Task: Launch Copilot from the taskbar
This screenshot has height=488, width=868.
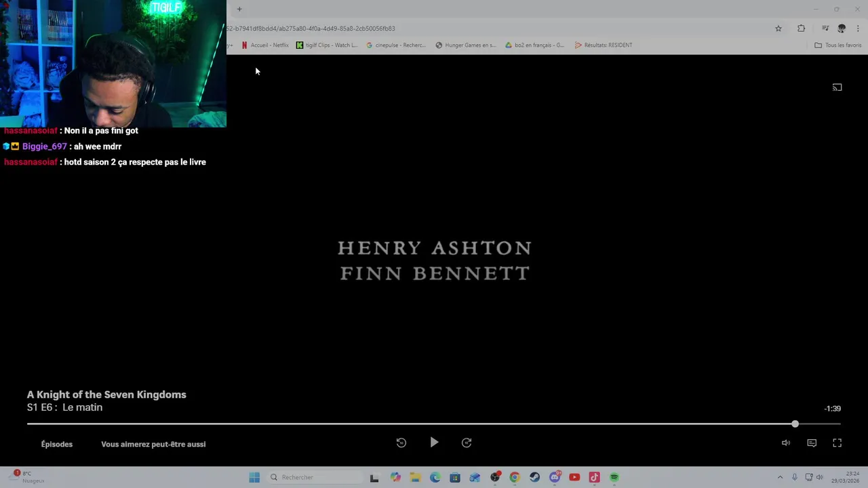Action: tap(395, 477)
